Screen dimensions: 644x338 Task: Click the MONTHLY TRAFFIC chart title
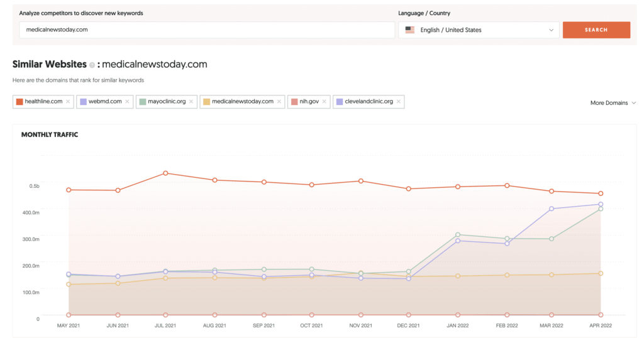coord(50,134)
